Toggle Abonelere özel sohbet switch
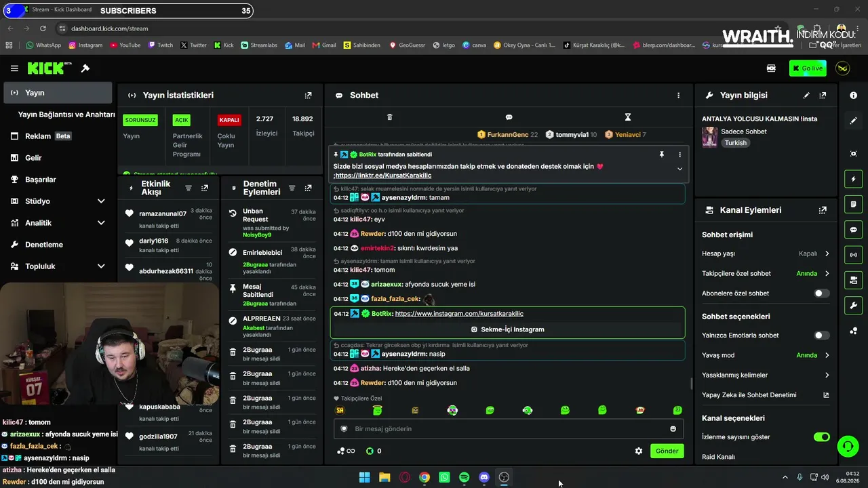The image size is (868, 488). coord(821,293)
